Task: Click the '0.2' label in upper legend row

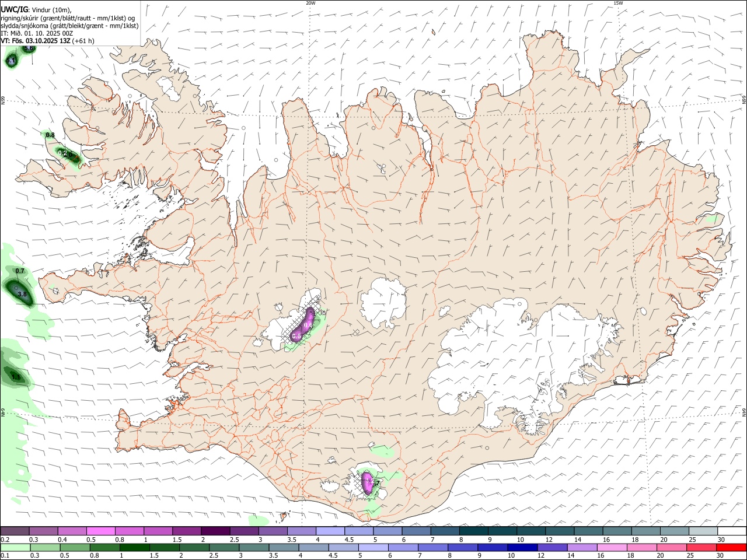Action: click(x=5, y=540)
